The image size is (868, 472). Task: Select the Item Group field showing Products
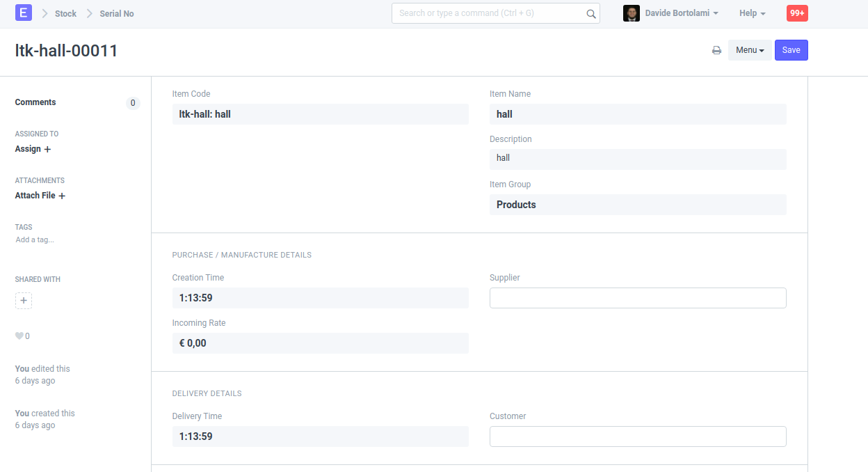tap(638, 204)
